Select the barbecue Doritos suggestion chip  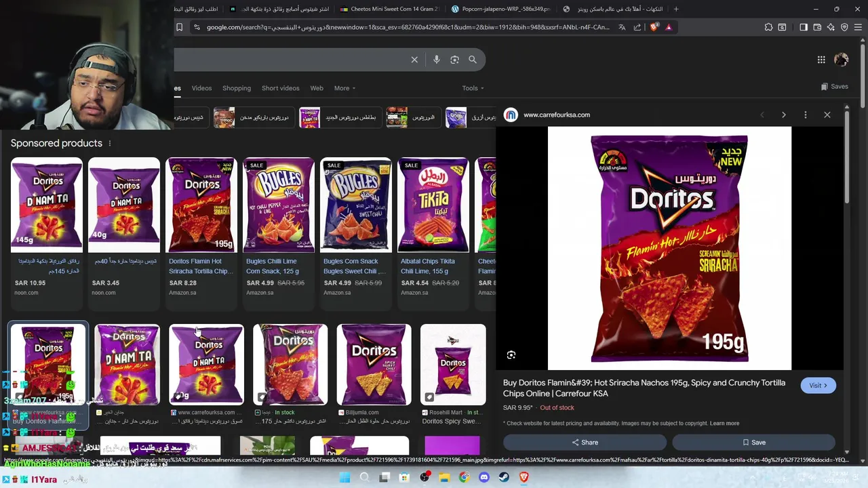[254, 117]
